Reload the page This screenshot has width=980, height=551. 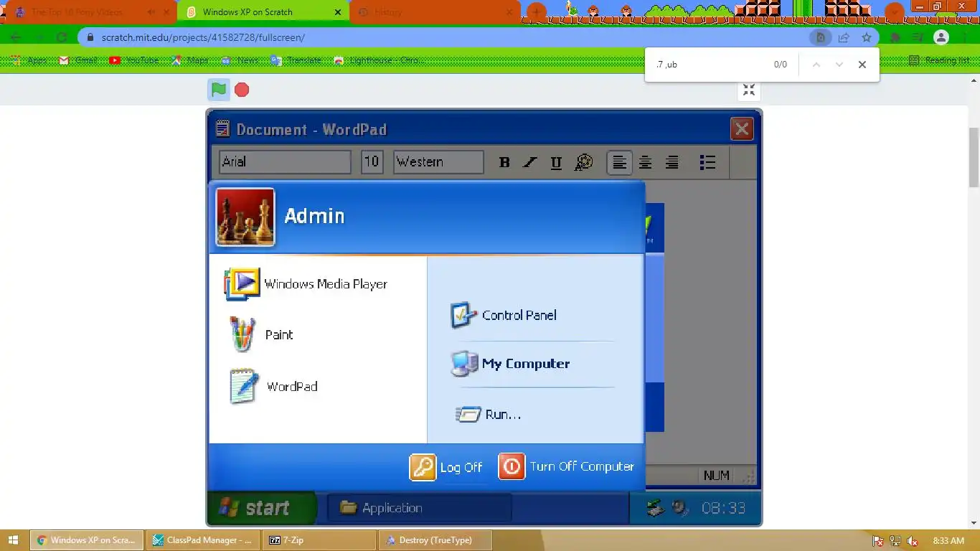tap(62, 37)
